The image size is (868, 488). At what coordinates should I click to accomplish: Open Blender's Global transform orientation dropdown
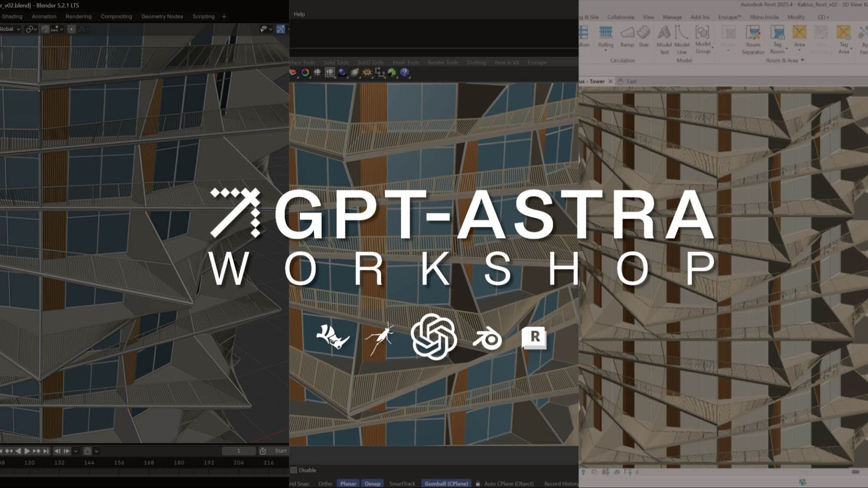click(10, 29)
